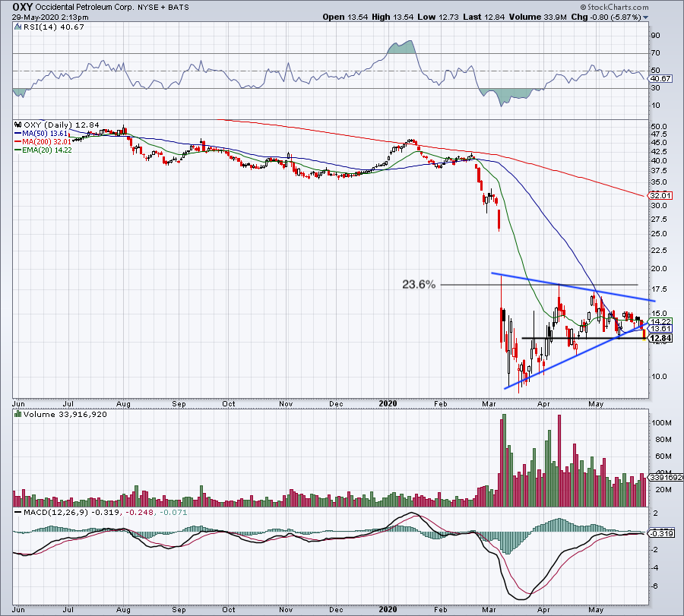Select the EMA(20) 14.22 legend entry

(x=43, y=150)
